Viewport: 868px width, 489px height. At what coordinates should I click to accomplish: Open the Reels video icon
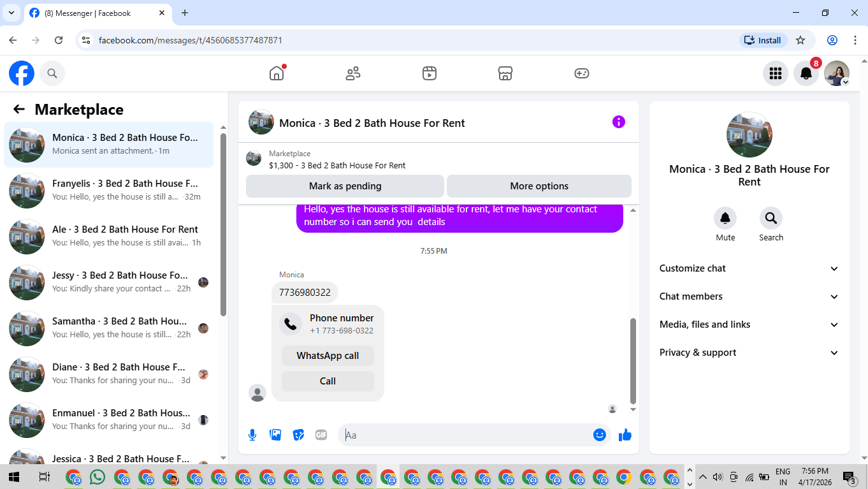[430, 73]
